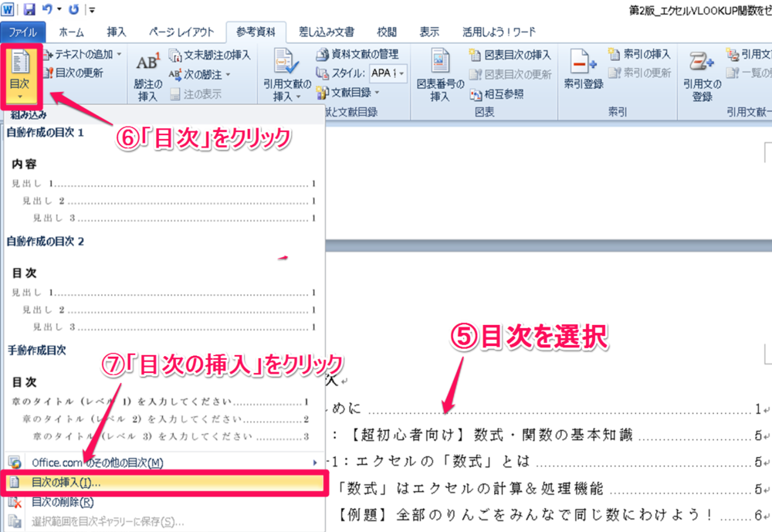Click 図表番号の挿入 caption icon
Viewport: 772px width, 532px height.
(439, 76)
